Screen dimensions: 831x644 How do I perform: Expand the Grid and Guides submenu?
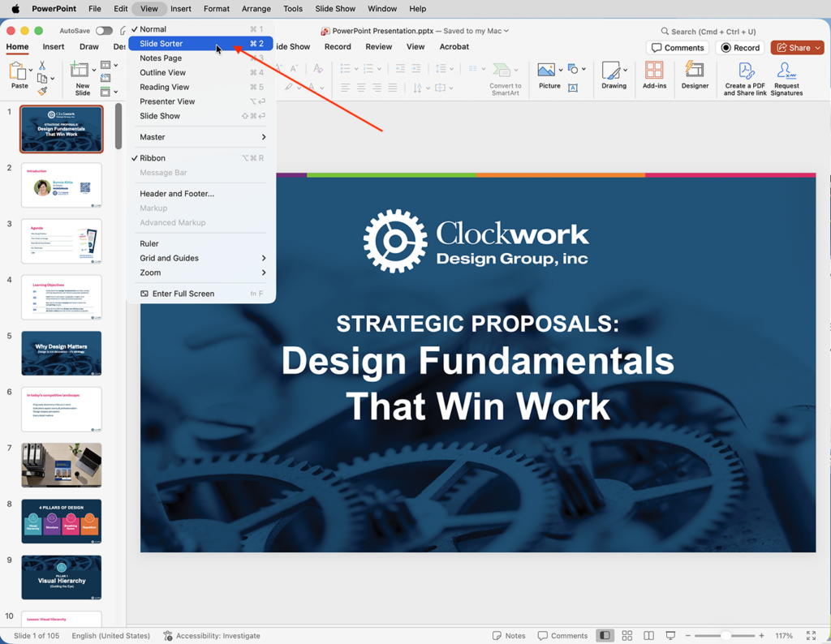(201, 258)
